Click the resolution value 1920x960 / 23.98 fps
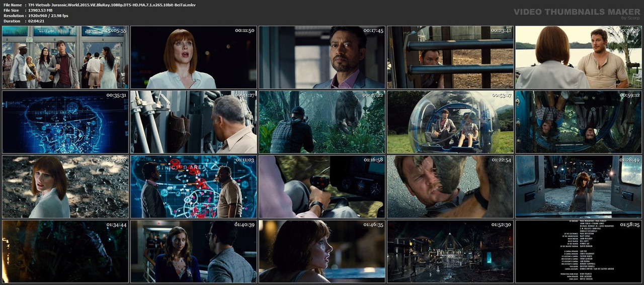 click(x=48, y=16)
